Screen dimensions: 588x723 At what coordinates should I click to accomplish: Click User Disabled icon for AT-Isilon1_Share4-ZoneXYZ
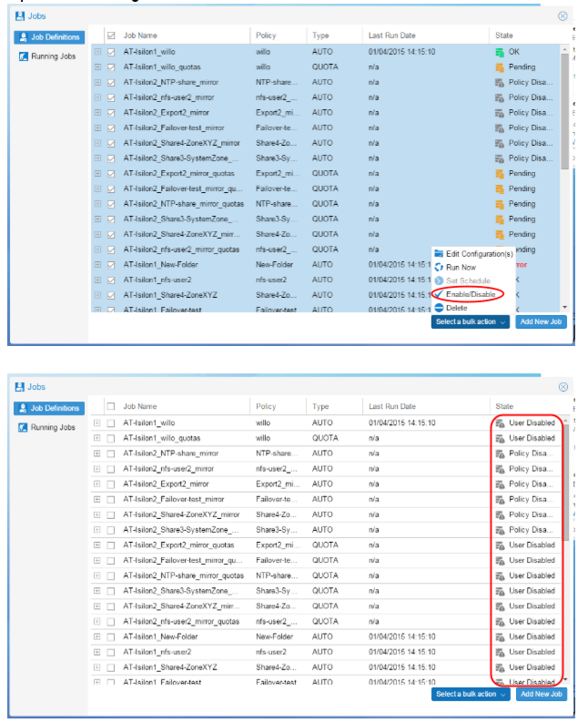pos(500,667)
